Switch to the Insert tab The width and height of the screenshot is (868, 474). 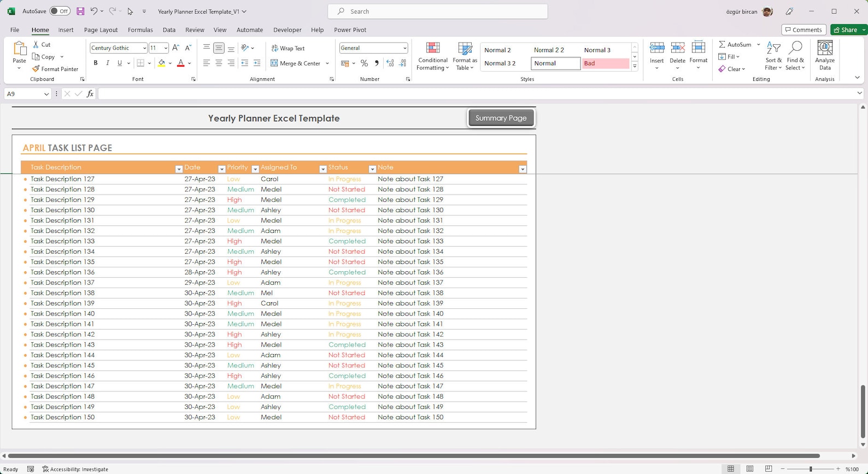[x=66, y=30]
